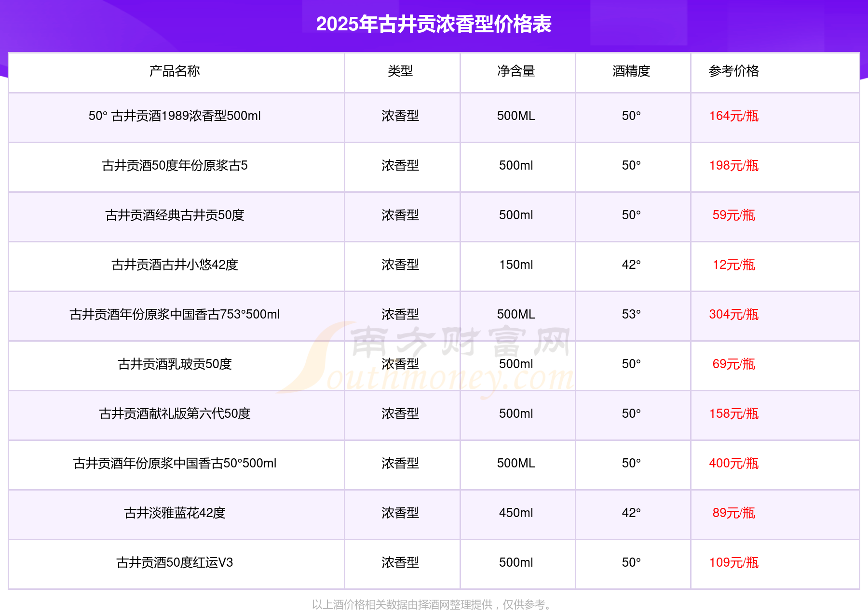
Task: Select "50°" alcohol value in 经典古井贡 row
Action: (631, 215)
